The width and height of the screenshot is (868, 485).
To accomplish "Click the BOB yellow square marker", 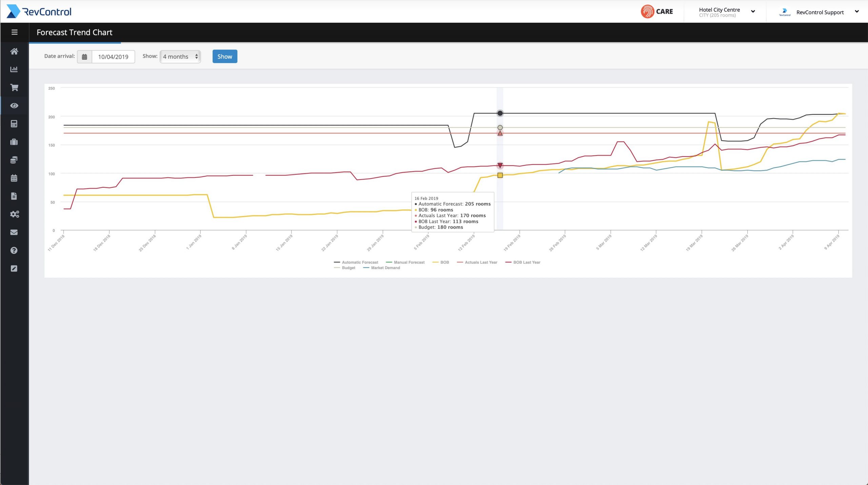I will tap(500, 175).
